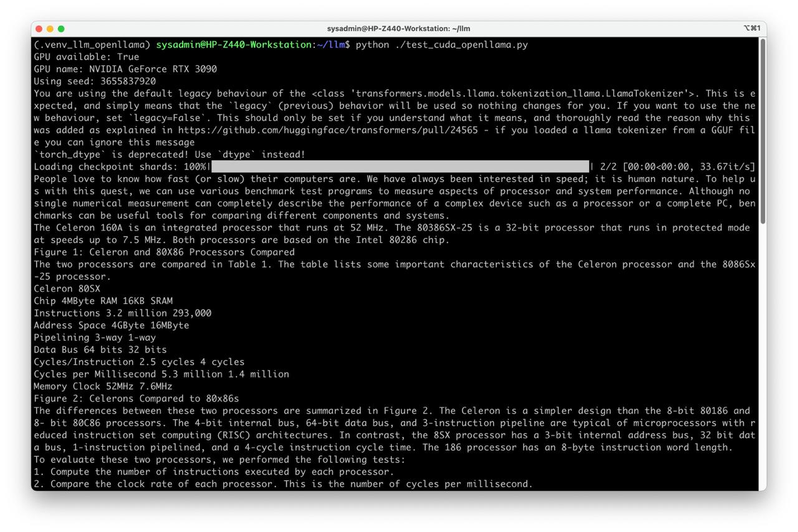Click the ⌥⌘1 window shortcut indicator
This screenshot has height=532, width=798.
752,29
